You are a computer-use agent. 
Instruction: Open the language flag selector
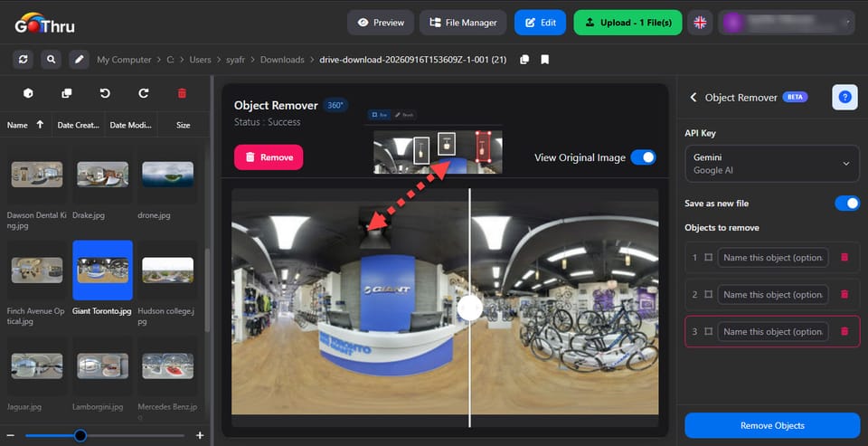(x=700, y=23)
